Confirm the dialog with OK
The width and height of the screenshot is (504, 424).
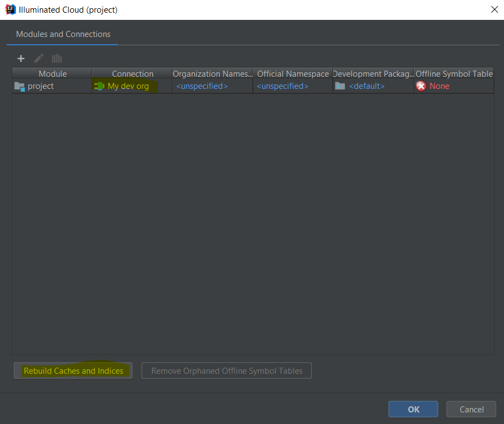click(413, 409)
